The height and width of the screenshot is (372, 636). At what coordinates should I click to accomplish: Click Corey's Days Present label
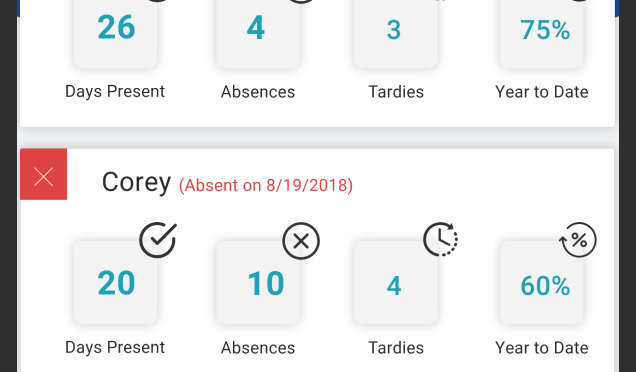coord(115,347)
